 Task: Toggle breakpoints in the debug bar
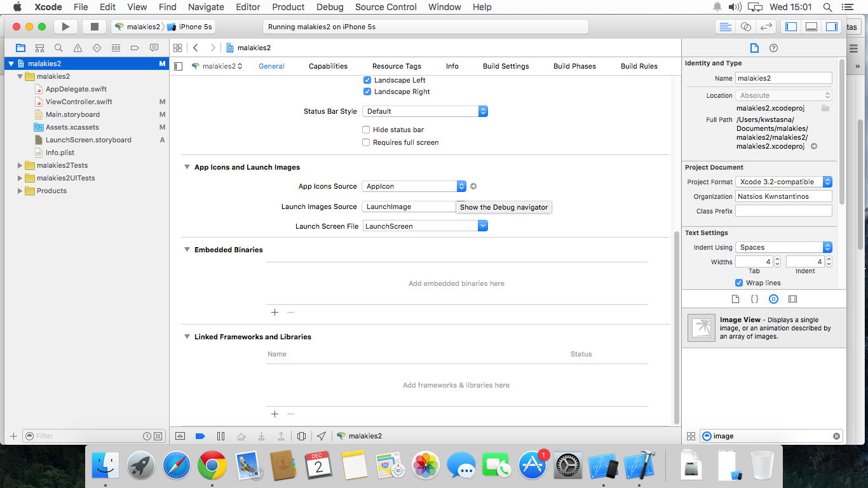(x=200, y=436)
